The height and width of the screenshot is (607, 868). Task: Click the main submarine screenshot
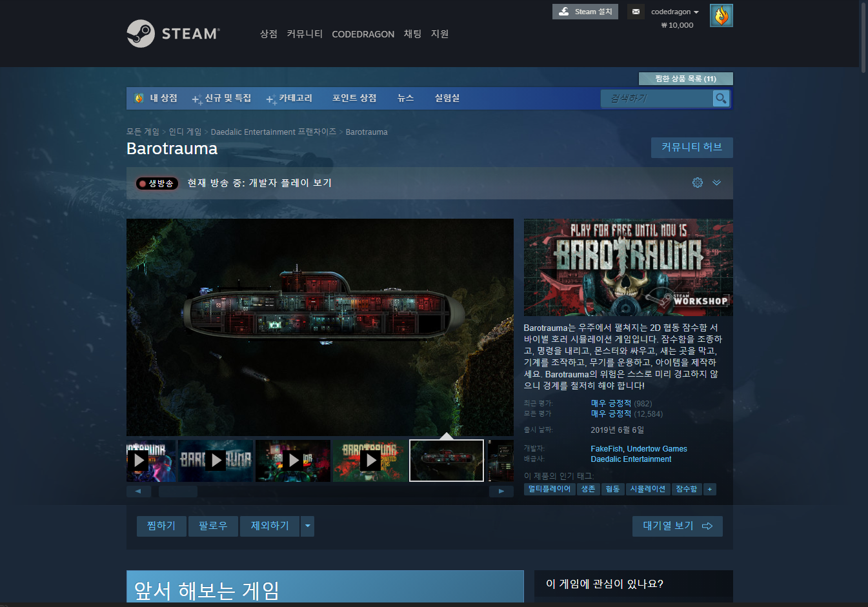click(x=320, y=327)
